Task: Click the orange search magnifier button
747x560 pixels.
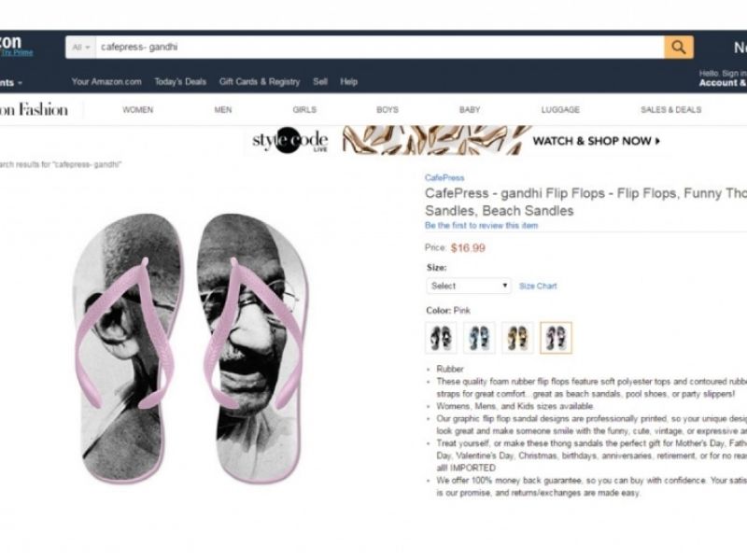Action: (x=679, y=48)
